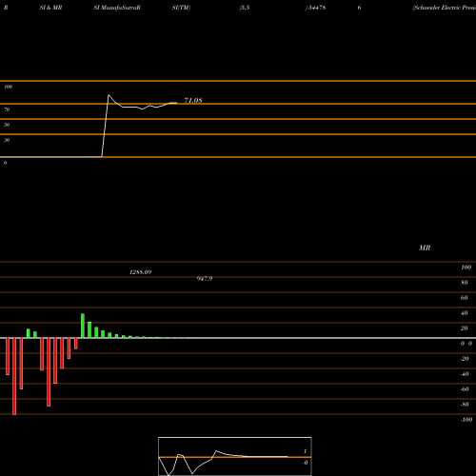Click the Schneider Electric title text
The image size is (476, 476).
[x=444, y=8]
